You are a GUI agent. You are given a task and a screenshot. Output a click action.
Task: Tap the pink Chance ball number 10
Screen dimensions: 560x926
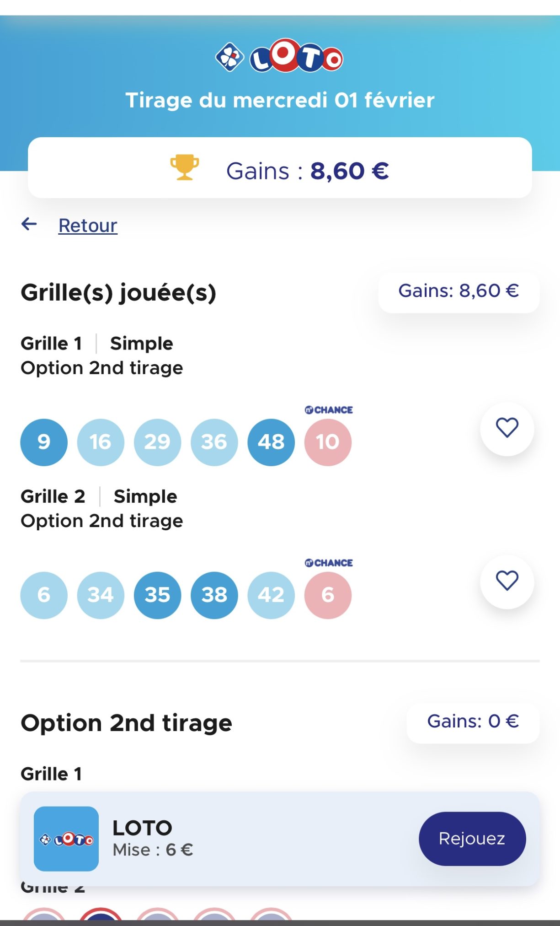click(328, 442)
